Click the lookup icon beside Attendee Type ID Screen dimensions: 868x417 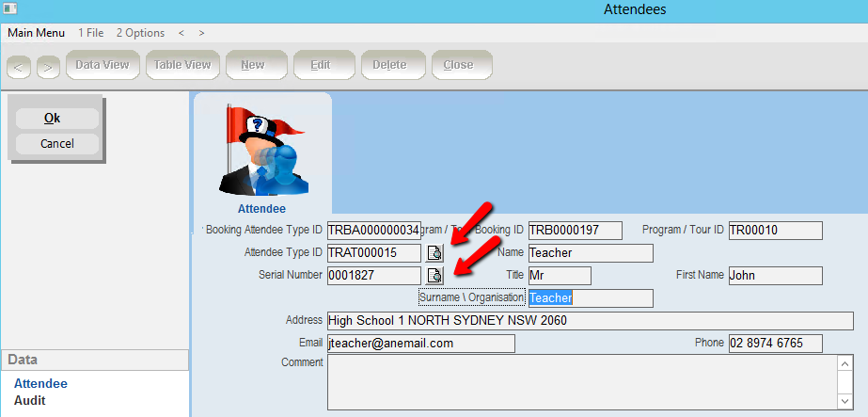(434, 253)
